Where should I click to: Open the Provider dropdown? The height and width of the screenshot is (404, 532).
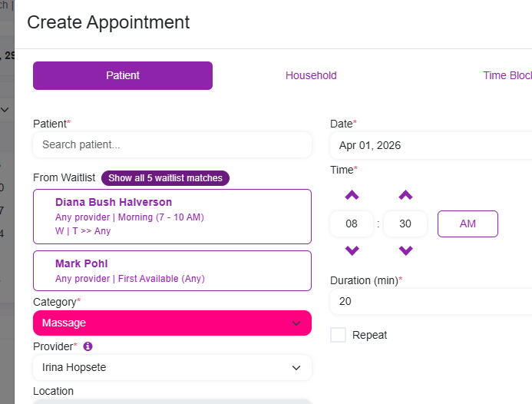click(x=172, y=368)
